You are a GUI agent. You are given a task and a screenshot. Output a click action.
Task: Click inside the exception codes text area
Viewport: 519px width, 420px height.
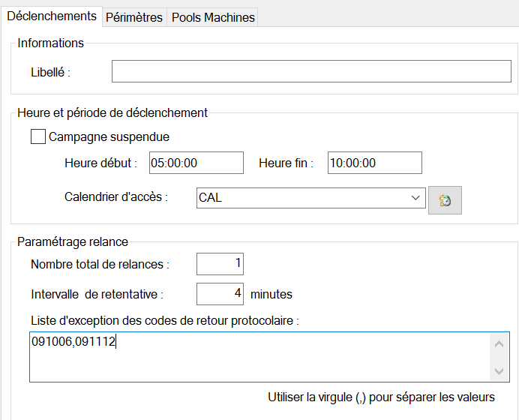pyautogui.click(x=259, y=357)
